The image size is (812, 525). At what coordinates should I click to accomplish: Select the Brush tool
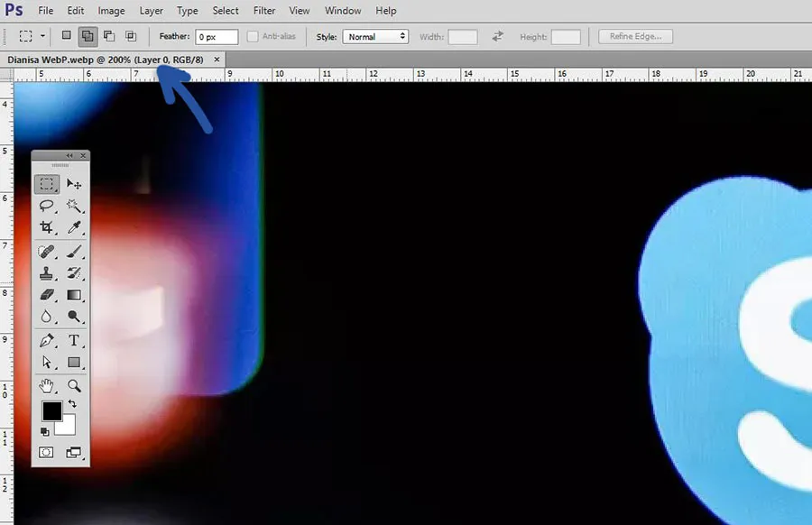pyautogui.click(x=74, y=253)
